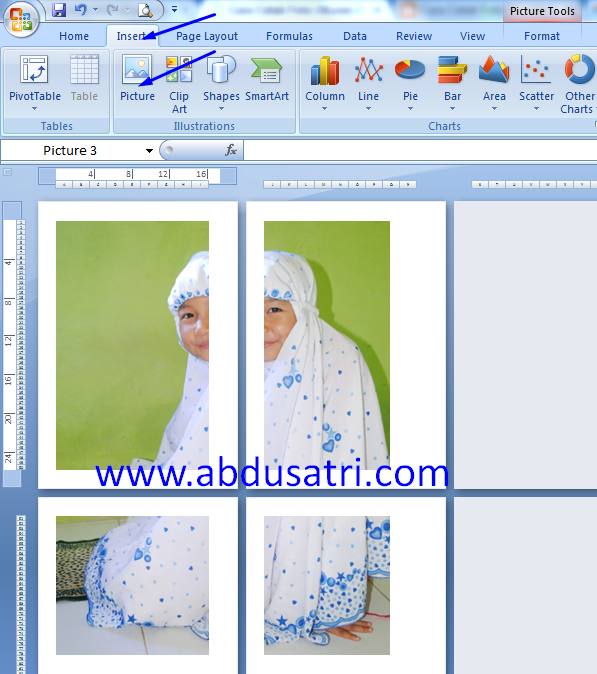Insert a Pie chart

(410, 79)
